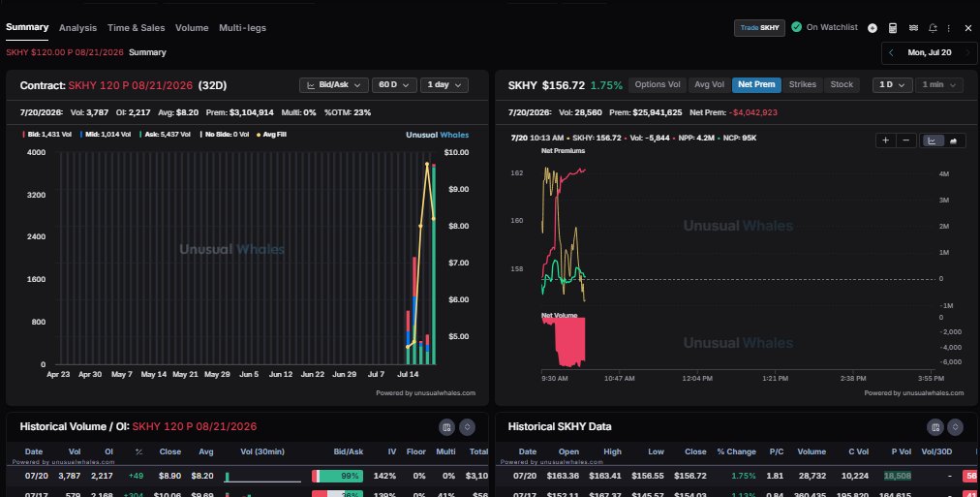Open the 1 D timeframe dropdown
This screenshot has width=980, height=497.
click(893, 85)
